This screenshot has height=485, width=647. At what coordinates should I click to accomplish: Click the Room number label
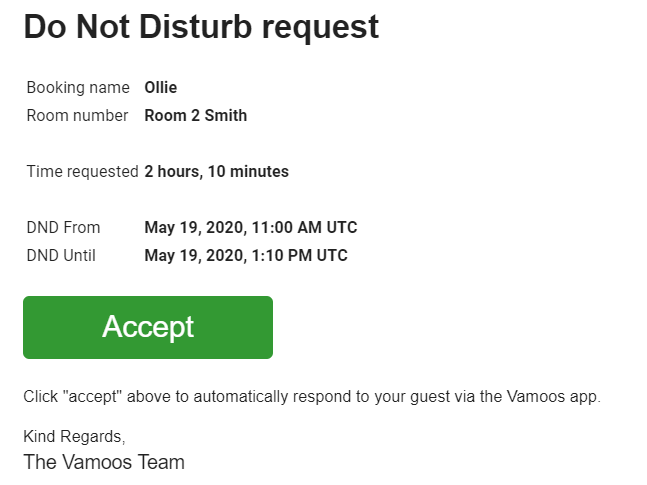77,116
